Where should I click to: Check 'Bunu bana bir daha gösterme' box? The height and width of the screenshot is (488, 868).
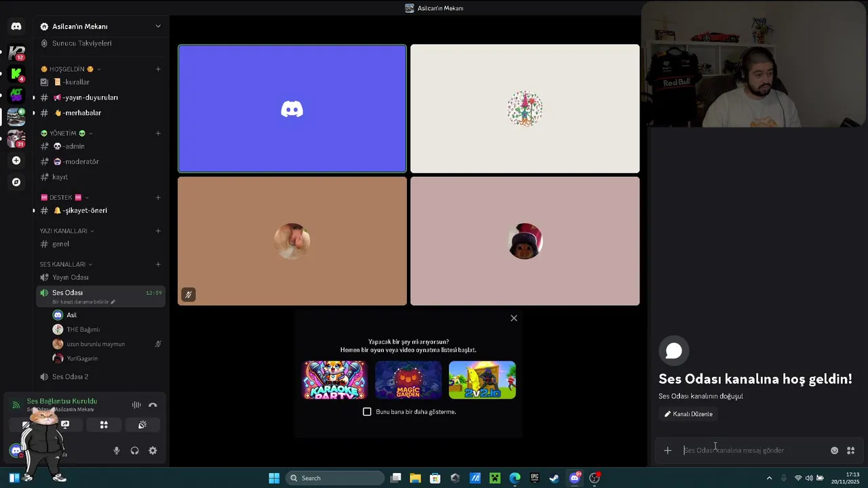pos(368,412)
